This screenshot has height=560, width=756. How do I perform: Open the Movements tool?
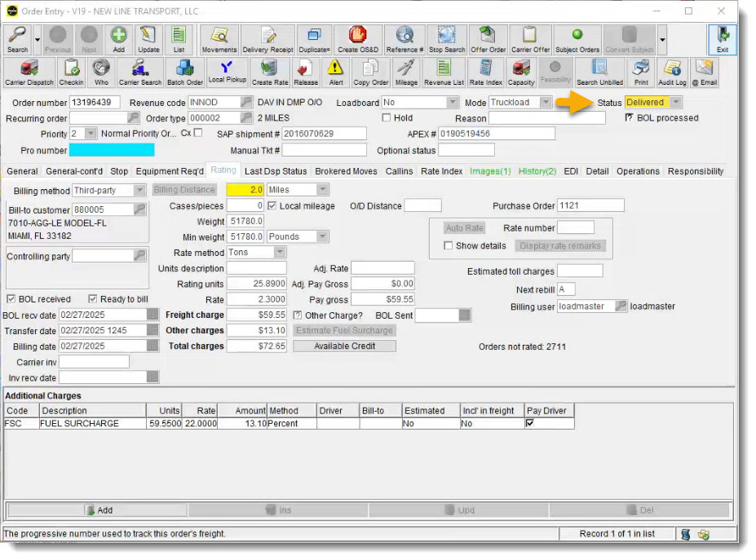point(219,39)
